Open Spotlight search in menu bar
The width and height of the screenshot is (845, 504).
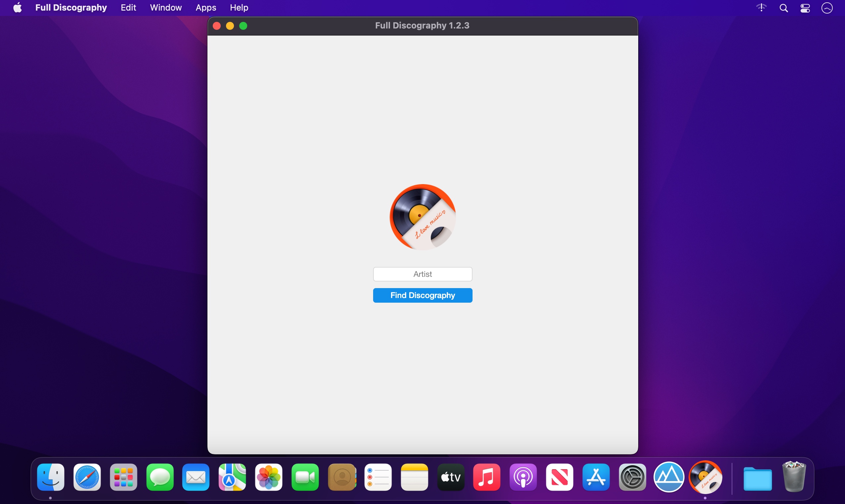click(x=783, y=8)
